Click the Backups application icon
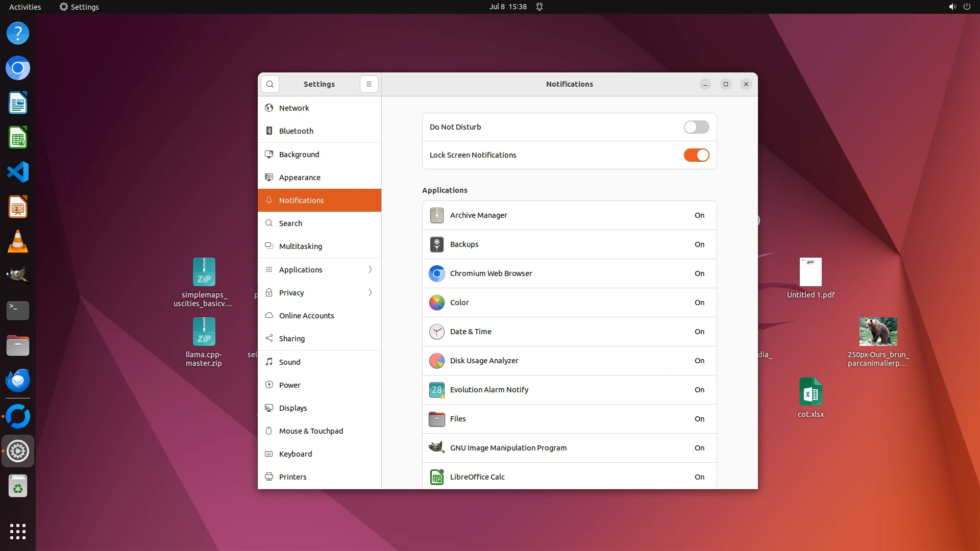The image size is (980, 551). [436, 244]
